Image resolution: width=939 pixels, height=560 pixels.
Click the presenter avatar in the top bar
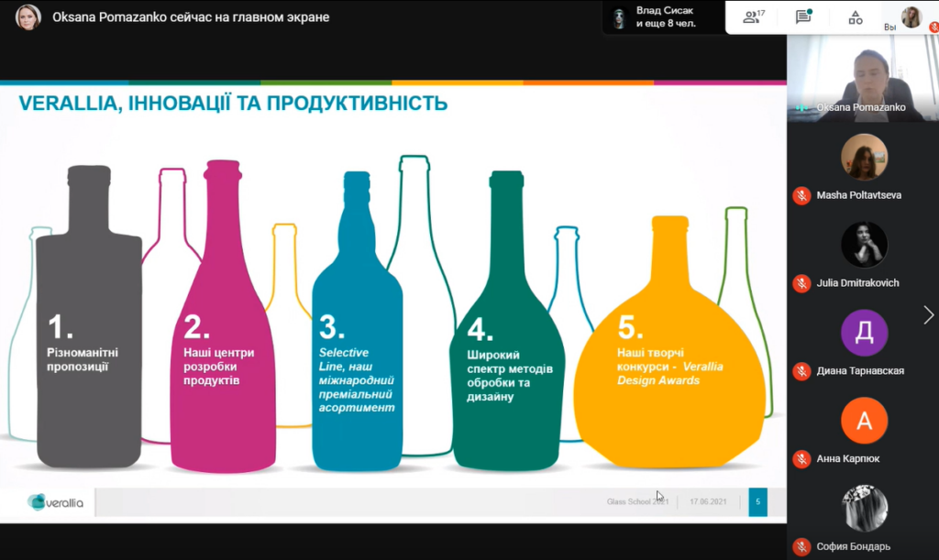coord(28,16)
